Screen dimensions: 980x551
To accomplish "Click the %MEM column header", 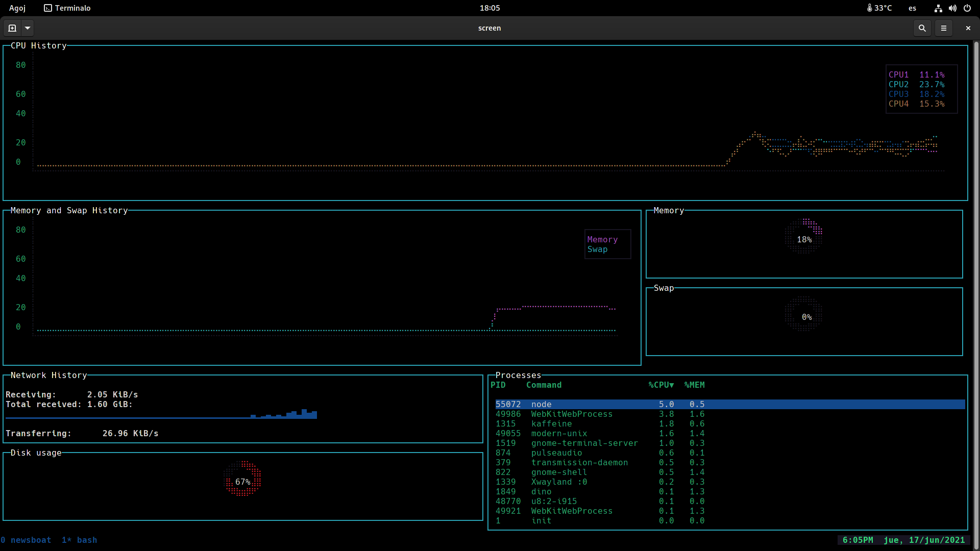I will pyautogui.click(x=694, y=385).
